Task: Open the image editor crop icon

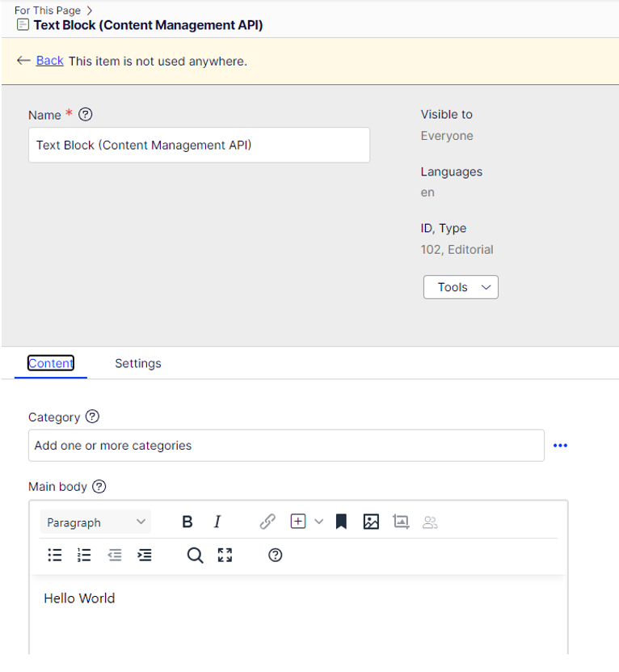Action: [401, 522]
